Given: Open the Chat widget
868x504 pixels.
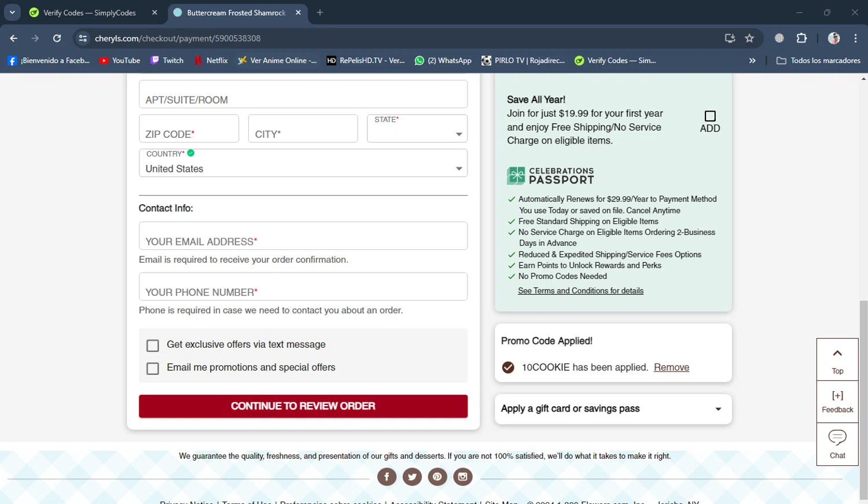Looking at the screenshot, I should coord(837,444).
